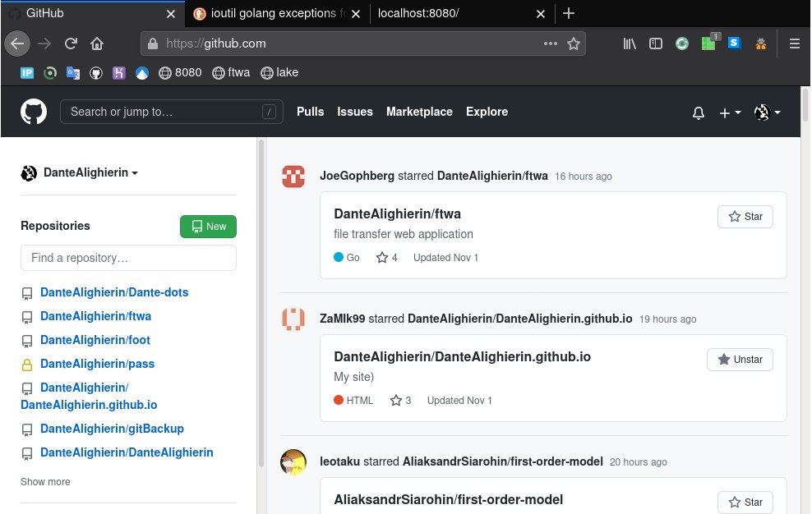Screen dimensions: 812x514
Task: Open the Firefox hamburger menu
Action: (x=795, y=44)
